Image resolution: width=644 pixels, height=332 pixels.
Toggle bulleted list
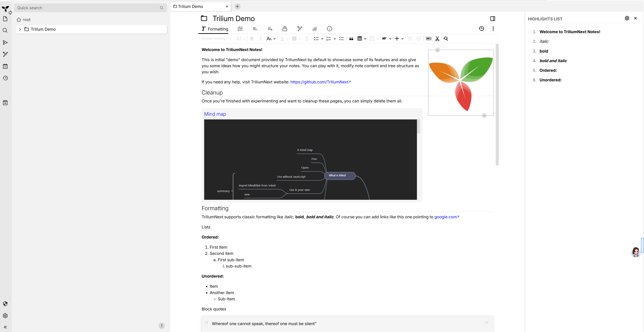click(x=316, y=39)
